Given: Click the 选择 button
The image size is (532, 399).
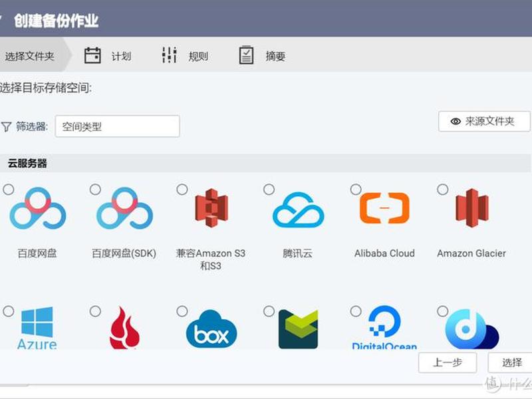Looking at the screenshot, I should pos(511,362).
